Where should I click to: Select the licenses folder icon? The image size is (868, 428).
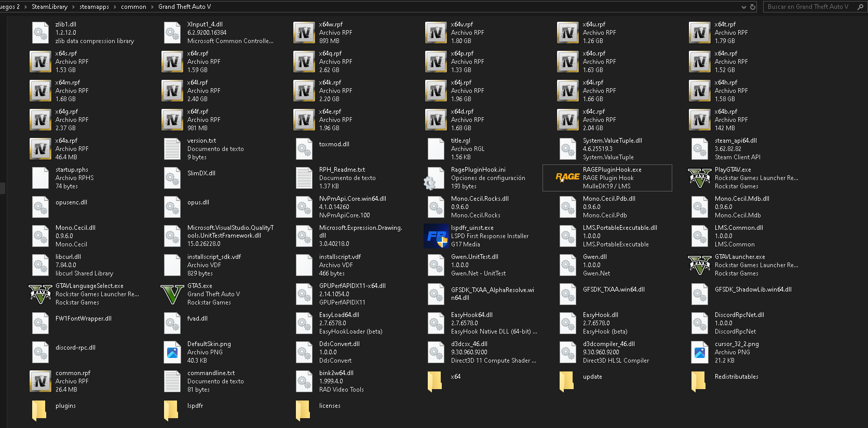point(303,410)
